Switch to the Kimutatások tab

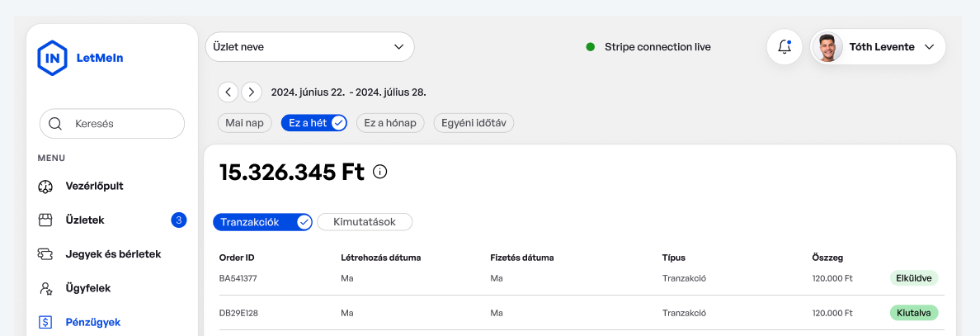365,222
